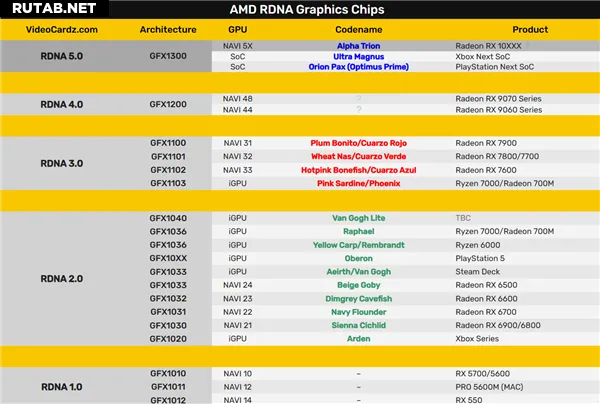Click "Pink Sardine/Phoenix" codename
This screenshot has width=600, height=404.
pyautogui.click(x=359, y=183)
